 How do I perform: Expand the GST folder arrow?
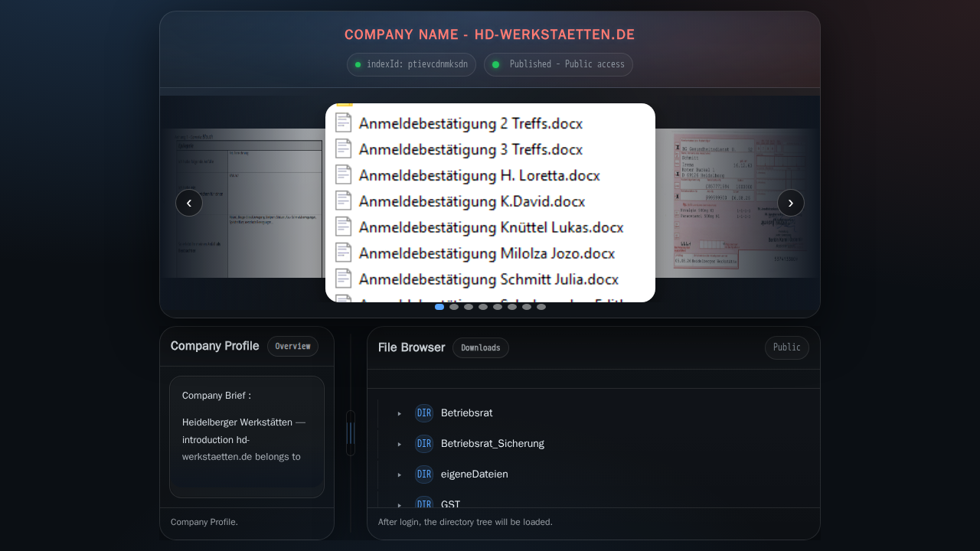[x=400, y=504]
